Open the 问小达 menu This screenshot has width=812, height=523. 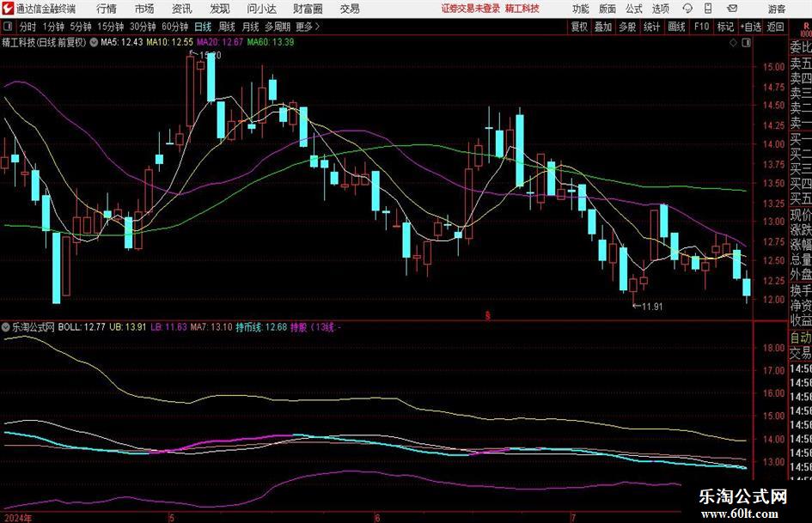click(x=261, y=9)
